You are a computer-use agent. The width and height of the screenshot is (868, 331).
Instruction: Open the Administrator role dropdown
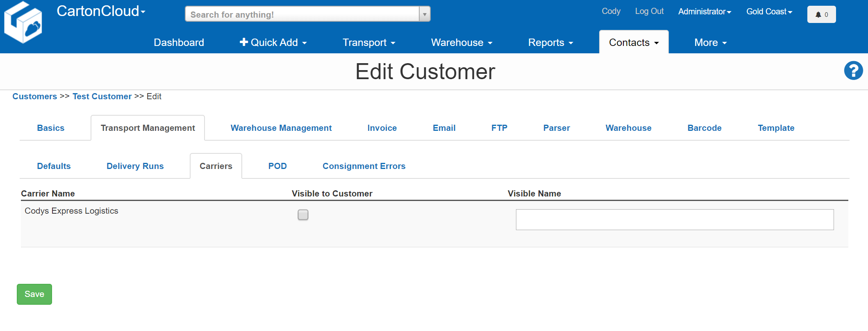704,11
